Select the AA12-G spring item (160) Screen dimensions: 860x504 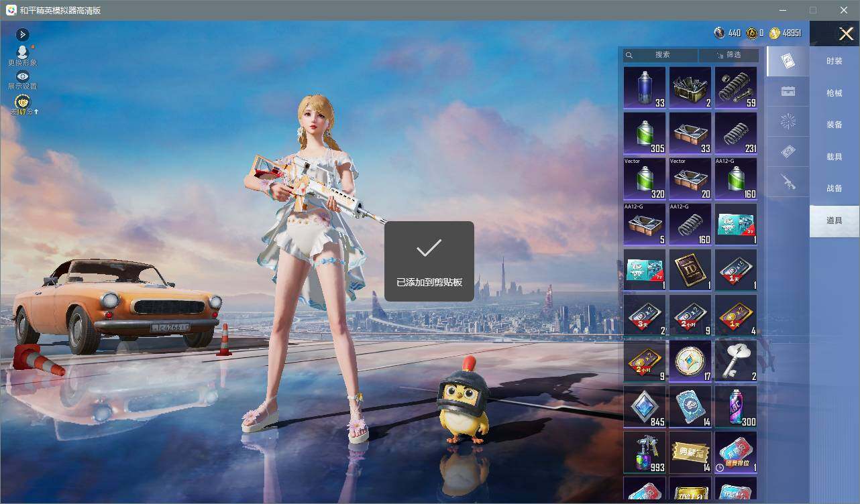pyautogui.click(x=690, y=224)
